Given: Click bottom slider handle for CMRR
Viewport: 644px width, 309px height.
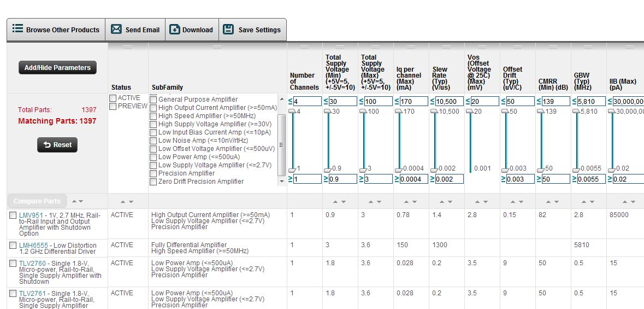Looking at the screenshot, I should coord(541,170).
